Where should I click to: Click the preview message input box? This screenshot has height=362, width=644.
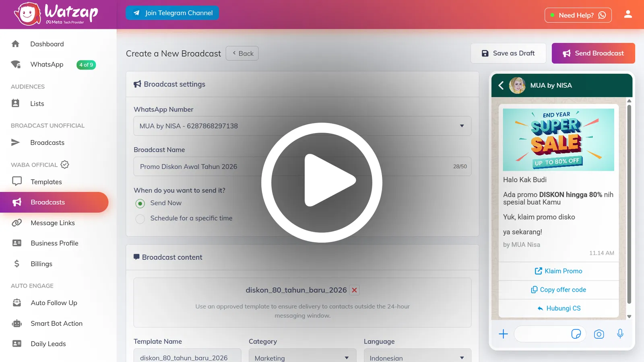click(550, 334)
